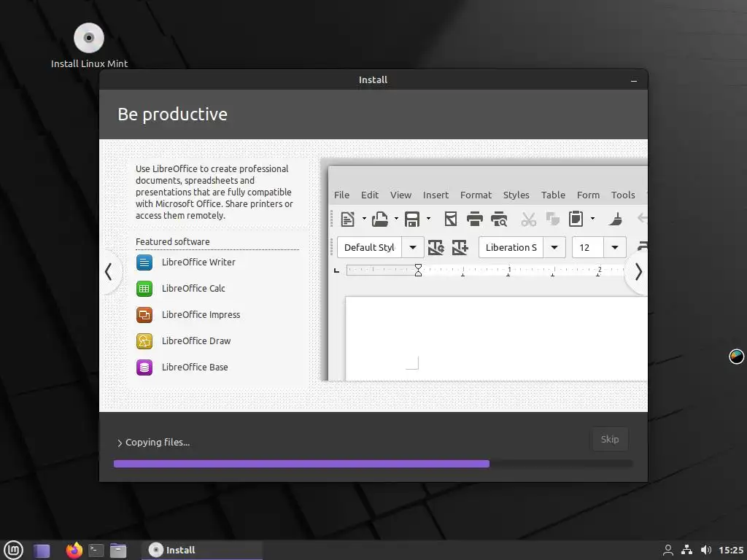Click the Print Preview icon
Screen dimensions: 747x560
[499, 219]
